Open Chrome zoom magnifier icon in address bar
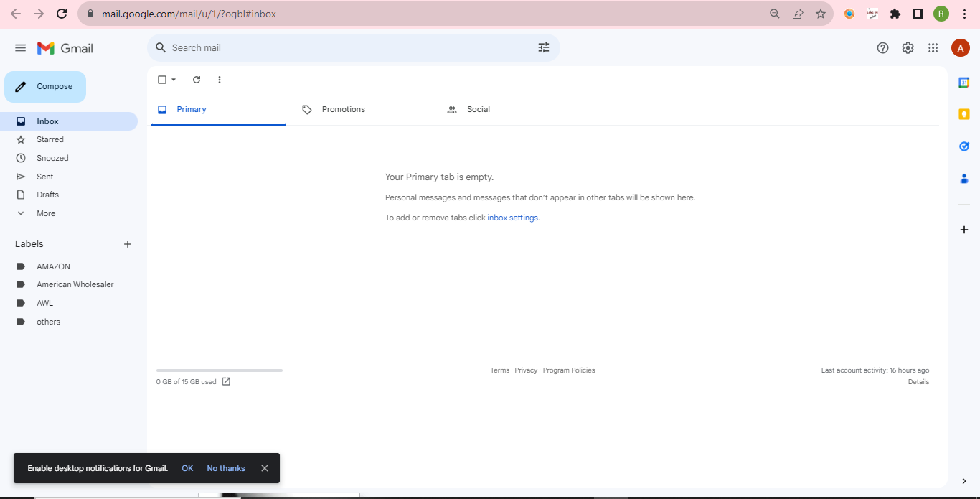This screenshot has height=499, width=980. [x=775, y=14]
